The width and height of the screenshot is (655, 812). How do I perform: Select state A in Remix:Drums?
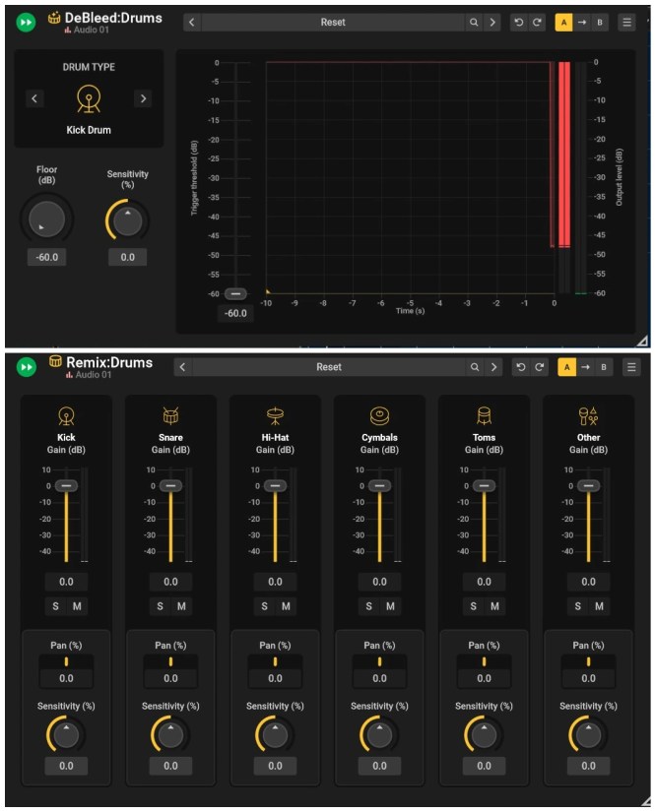pos(567,367)
